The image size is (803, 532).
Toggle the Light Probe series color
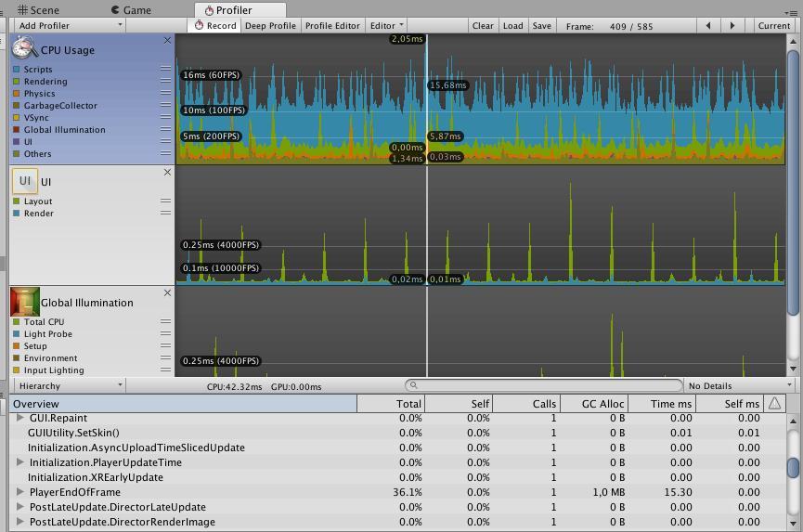17,334
